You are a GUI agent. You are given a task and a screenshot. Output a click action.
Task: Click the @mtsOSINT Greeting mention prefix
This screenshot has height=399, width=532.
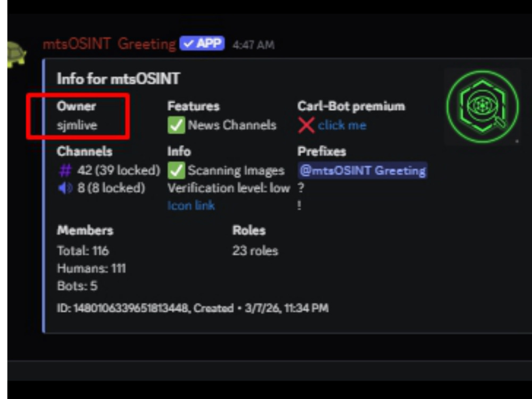coord(362,170)
